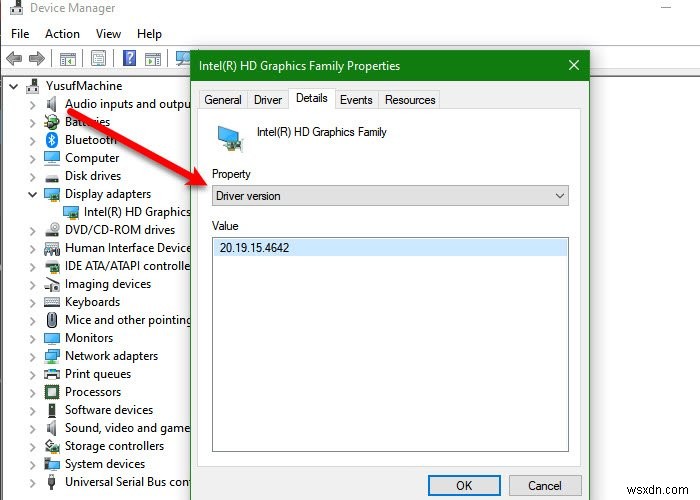Click the YusufMachine computer root icon
This screenshot has height=500, width=700.
[x=32, y=86]
